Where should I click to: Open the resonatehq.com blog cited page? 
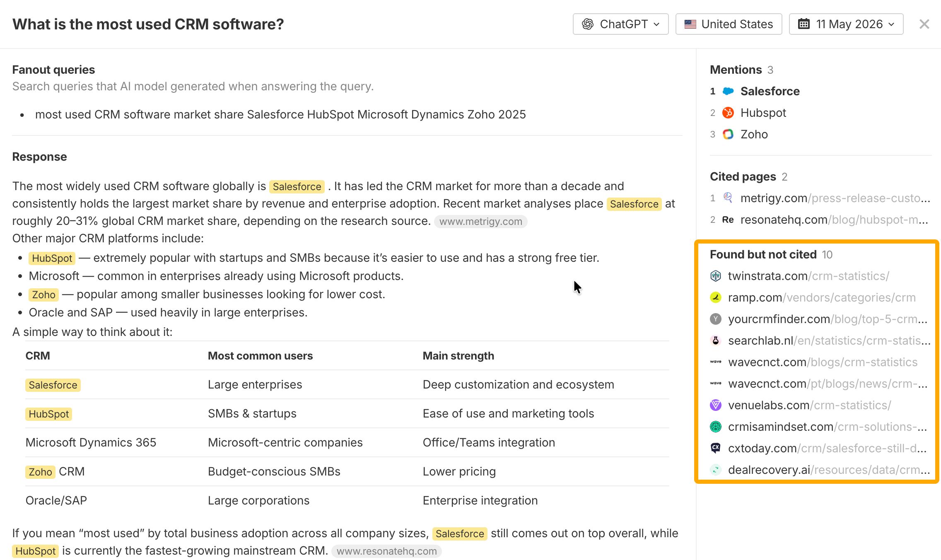pos(834,220)
